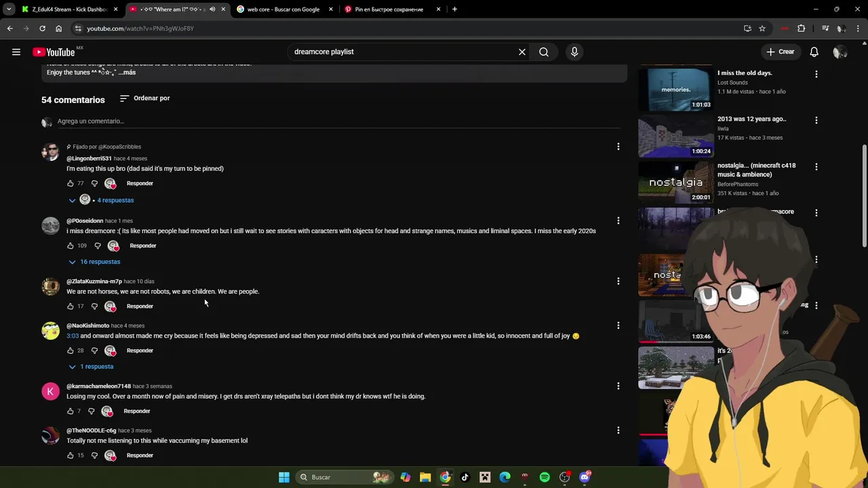Open TikTok from the taskbar
This screenshot has width=868, height=488.
pyautogui.click(x=465, y=477)
